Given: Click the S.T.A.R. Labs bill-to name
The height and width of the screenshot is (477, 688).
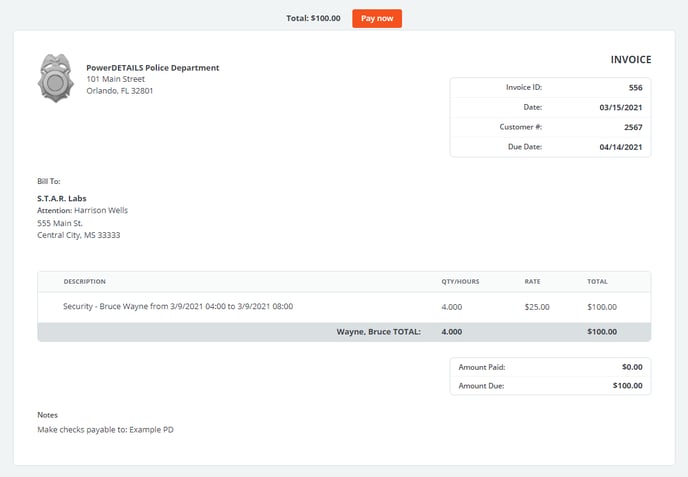Looking at the screenshot, I should click(61, 198).
